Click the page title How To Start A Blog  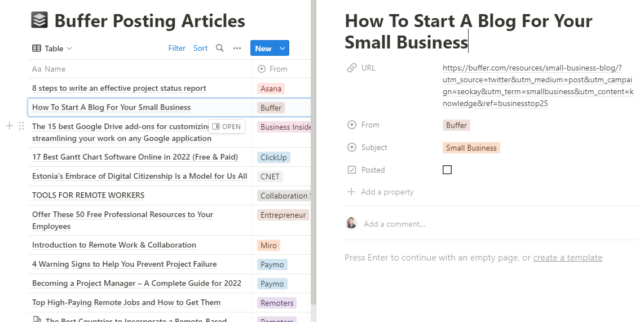coord(468,31)
